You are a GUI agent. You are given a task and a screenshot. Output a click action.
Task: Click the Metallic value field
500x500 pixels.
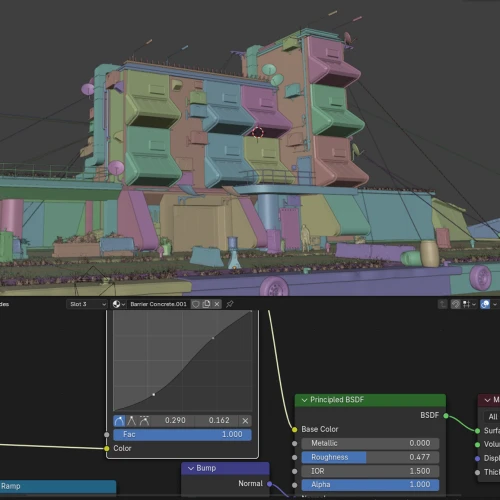coord(370,443)
